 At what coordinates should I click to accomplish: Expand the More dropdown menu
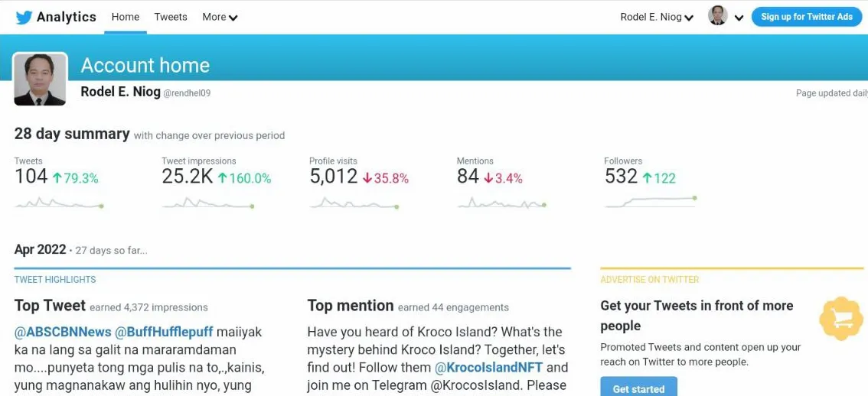(x=220, y=17)
